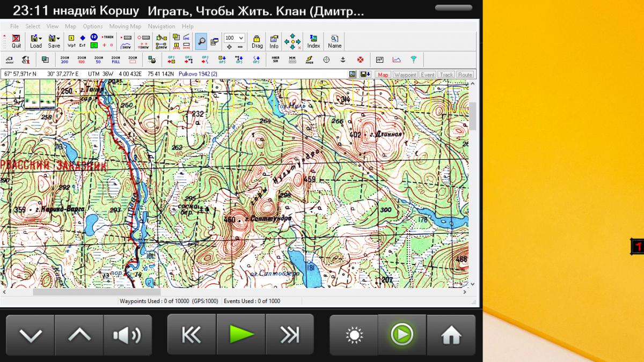
Task: Open the Name search icon
Action: tap(334, 41)
